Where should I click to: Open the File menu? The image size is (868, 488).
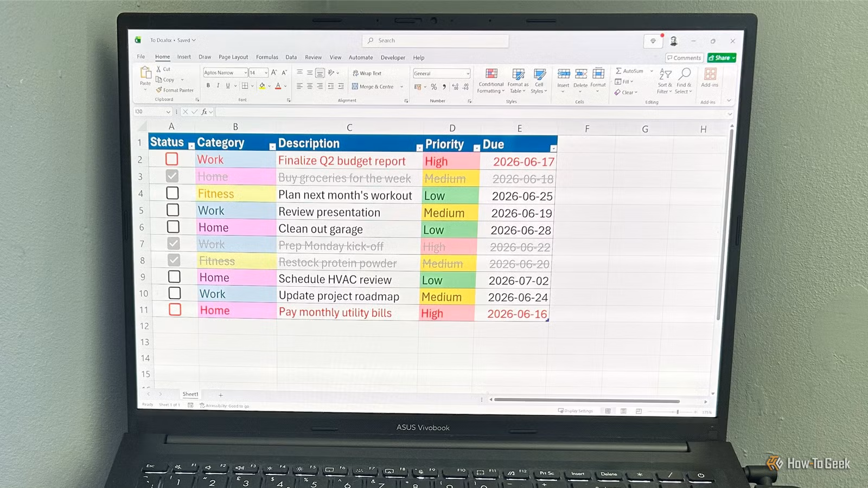click(141, 56)
